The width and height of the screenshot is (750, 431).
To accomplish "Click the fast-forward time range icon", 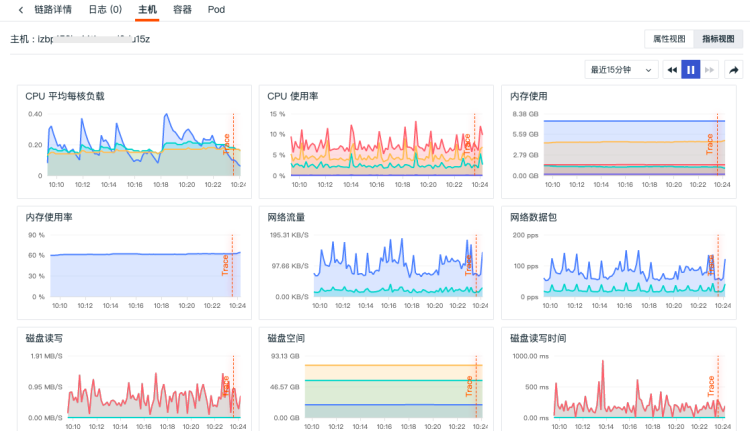I will tap(709, 70).
